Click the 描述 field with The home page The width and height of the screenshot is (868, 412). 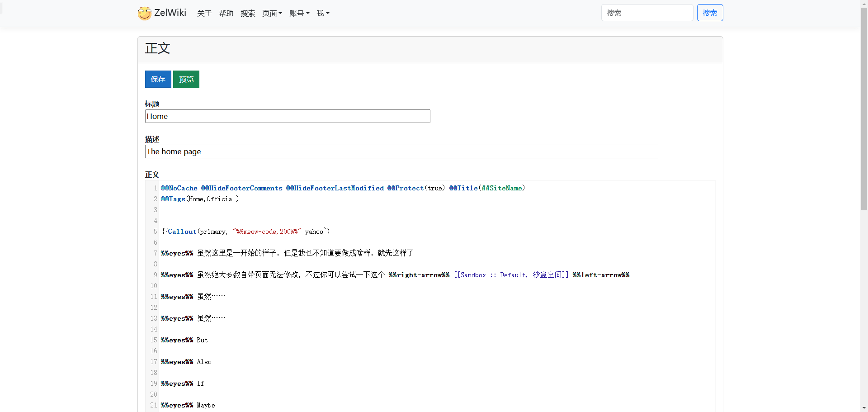tap(401, 152)
